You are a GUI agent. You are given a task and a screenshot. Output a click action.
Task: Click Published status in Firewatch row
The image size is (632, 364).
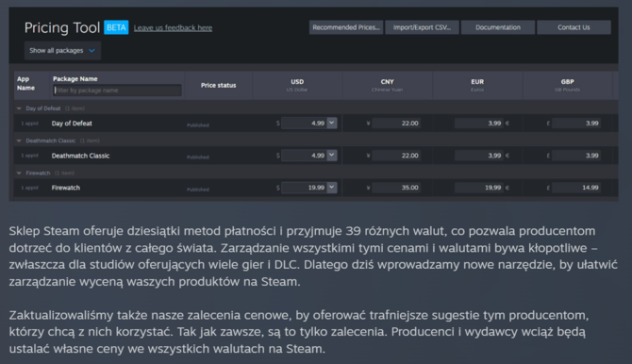pos(198,190)
